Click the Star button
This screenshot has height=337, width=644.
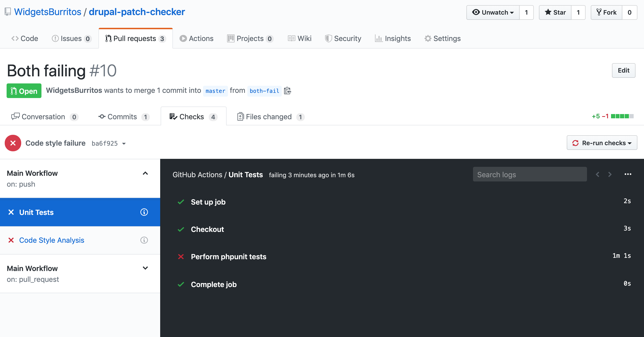pos(555,12)
